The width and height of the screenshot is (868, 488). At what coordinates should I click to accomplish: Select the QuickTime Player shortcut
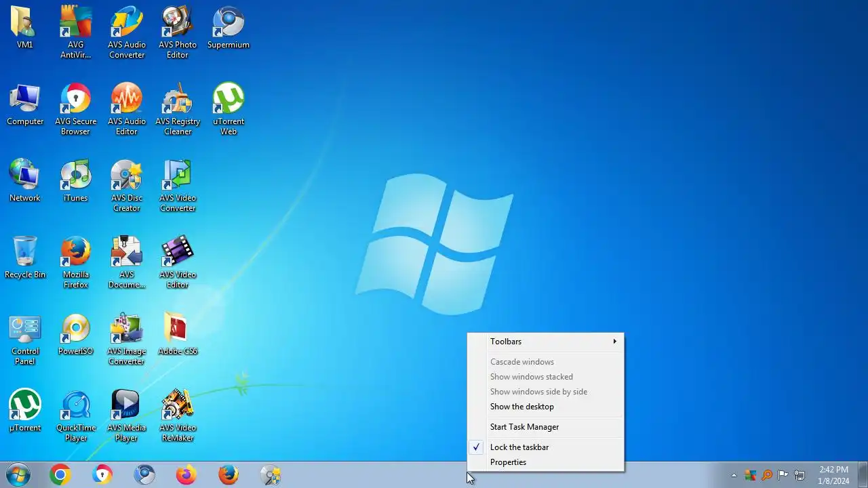tap(76, 415)
